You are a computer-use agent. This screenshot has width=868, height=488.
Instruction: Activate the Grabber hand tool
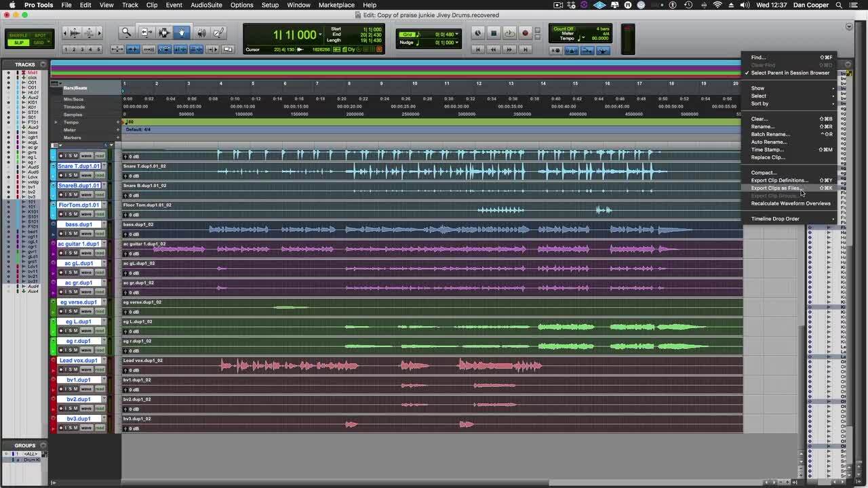point(181,33)
